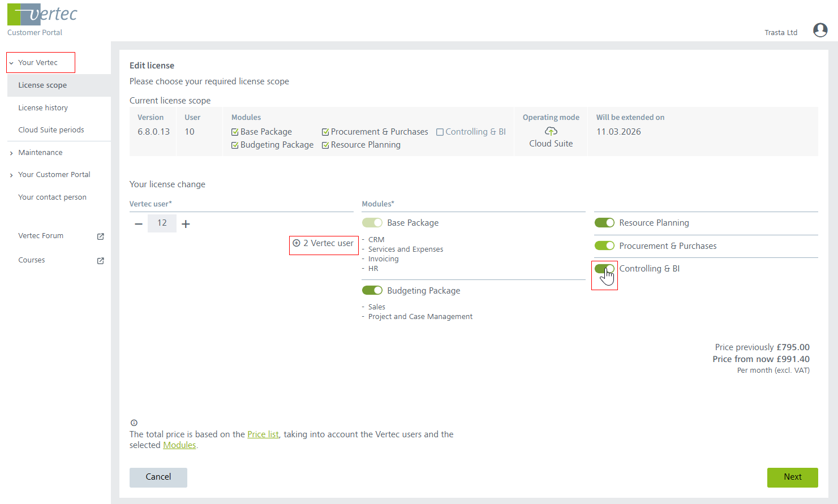
Task: Open the Price list link
Action: coord(263,434)
